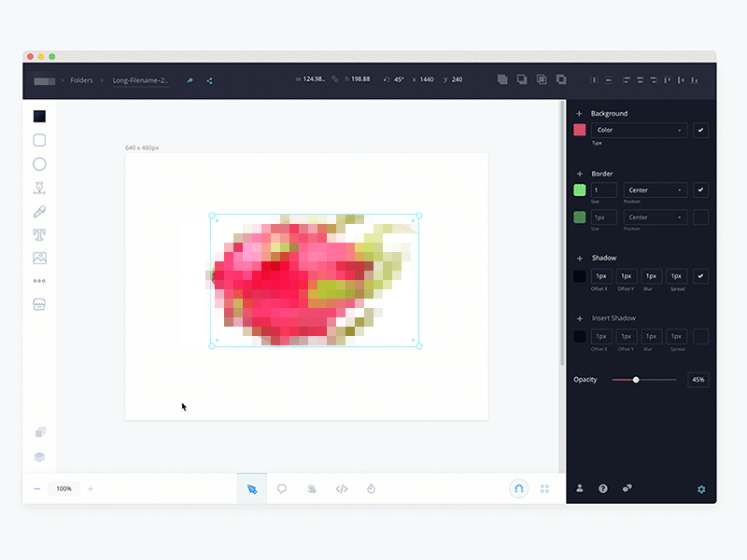The height and width of the screenshot is (560, 747).
Task: Add a new Border with plus
Action: tap(580, 174)
